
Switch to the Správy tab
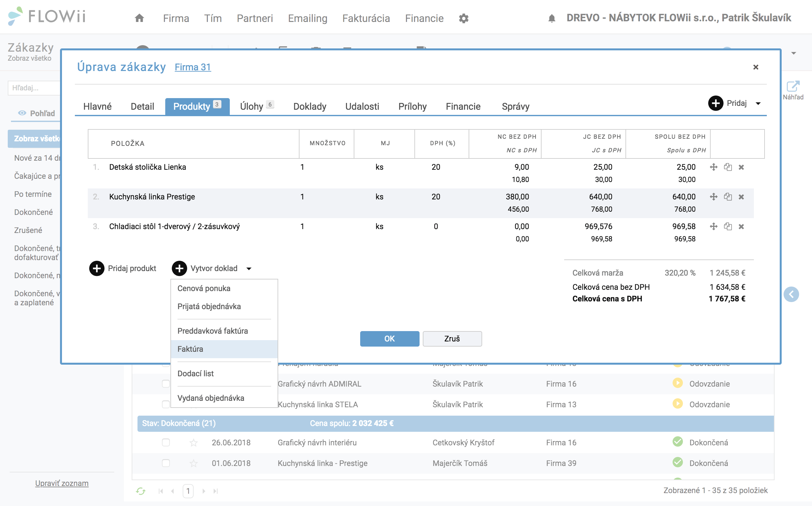(x=515, y=106)
